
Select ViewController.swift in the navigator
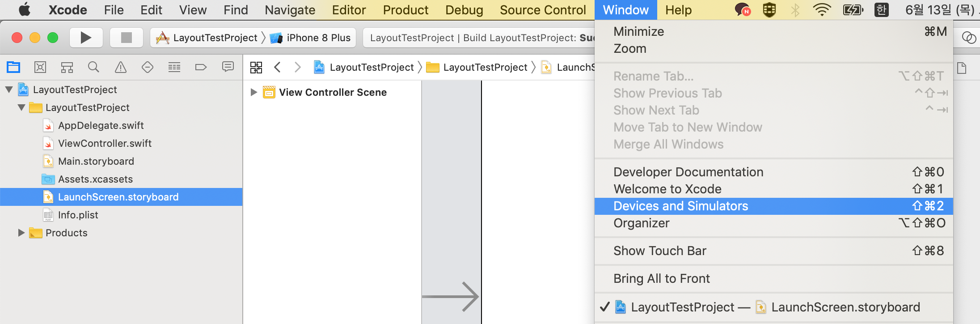pyautogui.click(x=105, y=143)
